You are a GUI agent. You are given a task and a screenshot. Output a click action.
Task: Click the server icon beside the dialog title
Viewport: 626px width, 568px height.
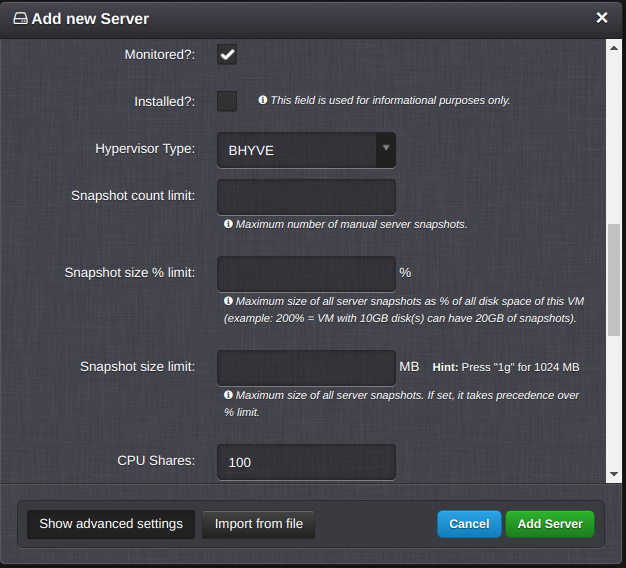20,18
